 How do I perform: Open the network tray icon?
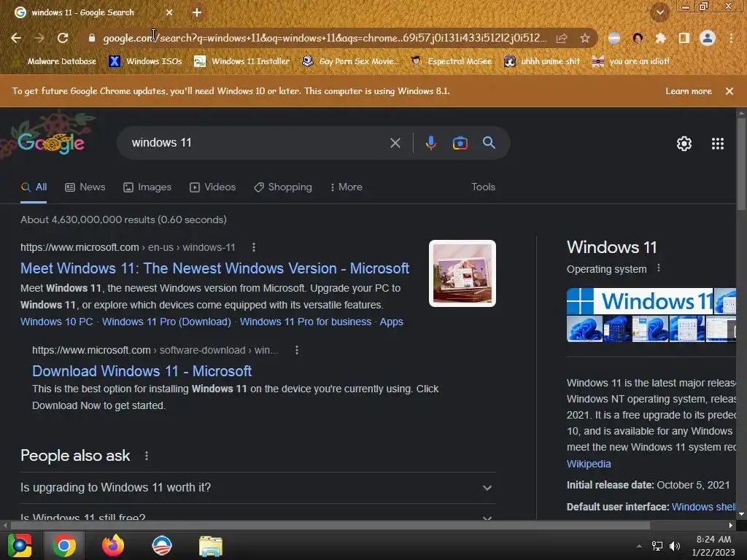[657, 546]
